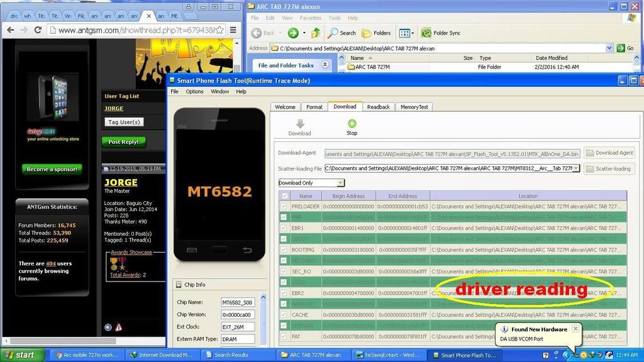Uncheck the CACHE partition checkbox
The image size is (644, 362).
coord(284,315)
